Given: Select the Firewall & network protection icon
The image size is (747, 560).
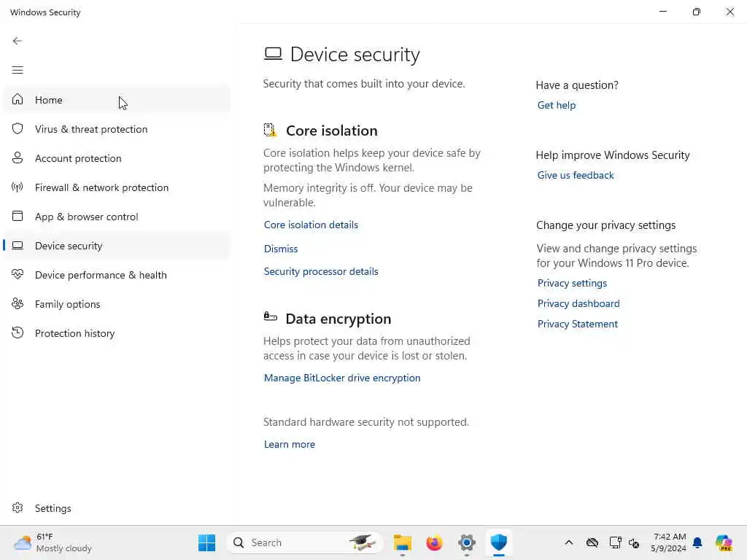Looking at the screenshot, I should (x=18, y=187).
